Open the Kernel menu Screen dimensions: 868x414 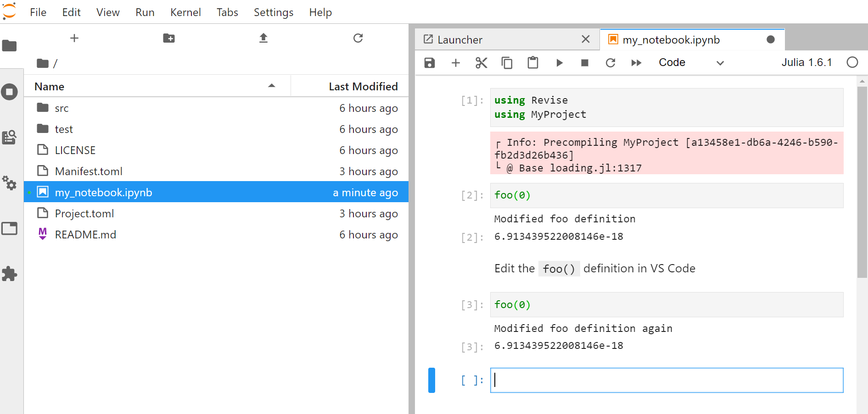pyautogui.click(x=185, y=12)
